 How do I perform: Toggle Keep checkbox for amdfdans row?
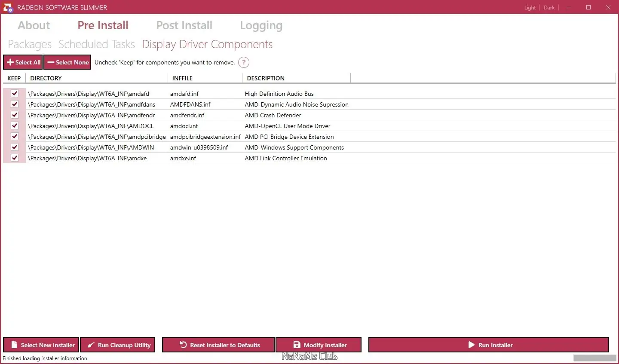[15, 104]
